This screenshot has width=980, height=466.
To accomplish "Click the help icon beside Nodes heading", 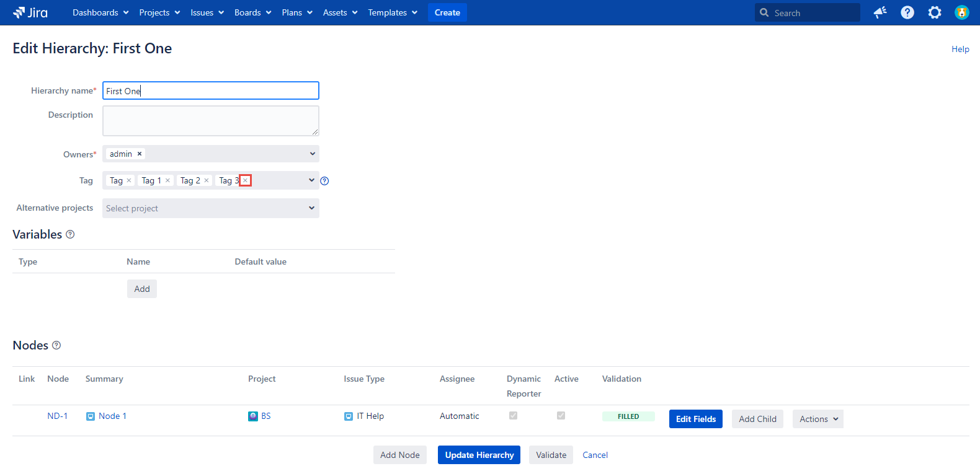I will click(x=56, y=345).
